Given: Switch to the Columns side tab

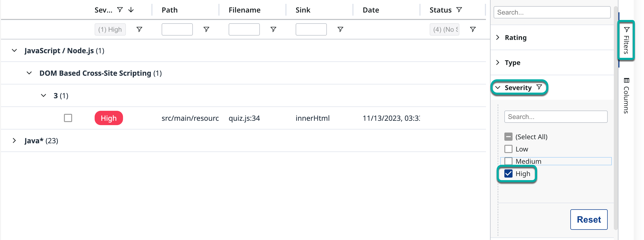Looking at the screenshot, I should (626, 96).
